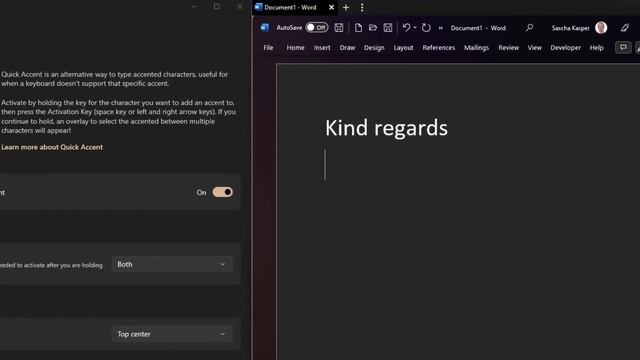
Task: Open the Mailings ribbon tab
Action: click(x=476, y=48)
